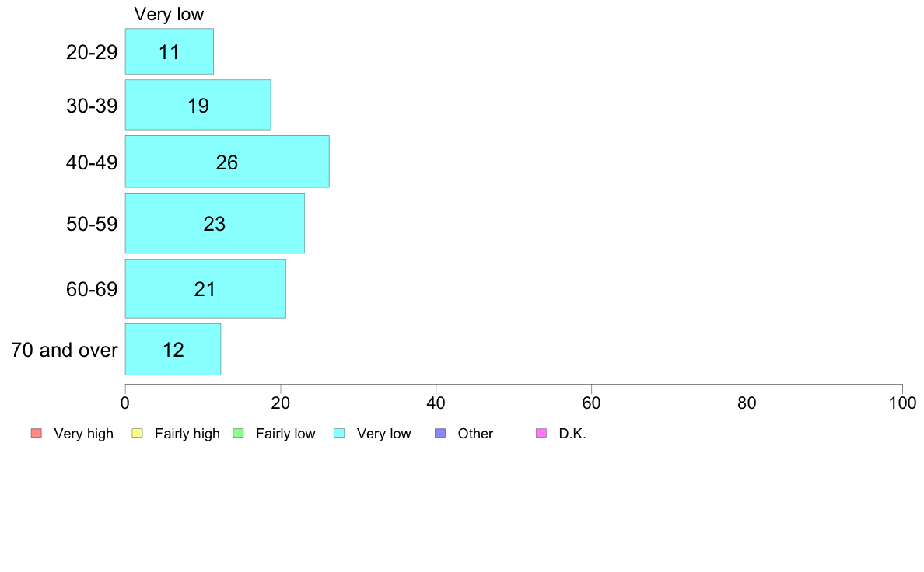Click the Very high legend text
Viewport: 924px width, 572px height.
83,434
